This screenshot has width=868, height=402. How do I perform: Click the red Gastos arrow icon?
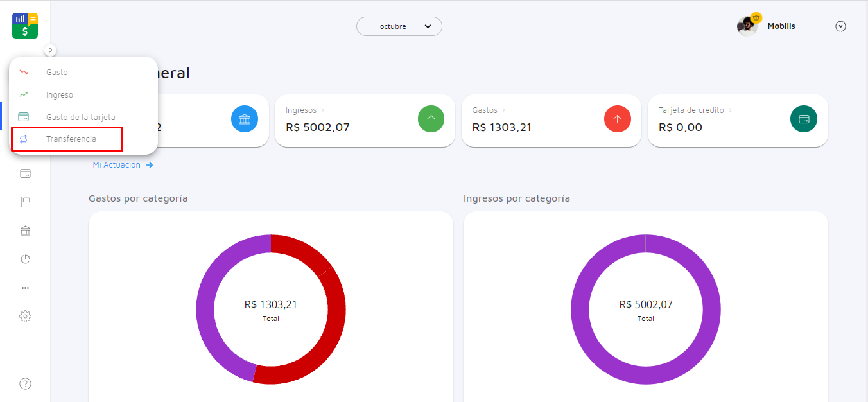617,119
